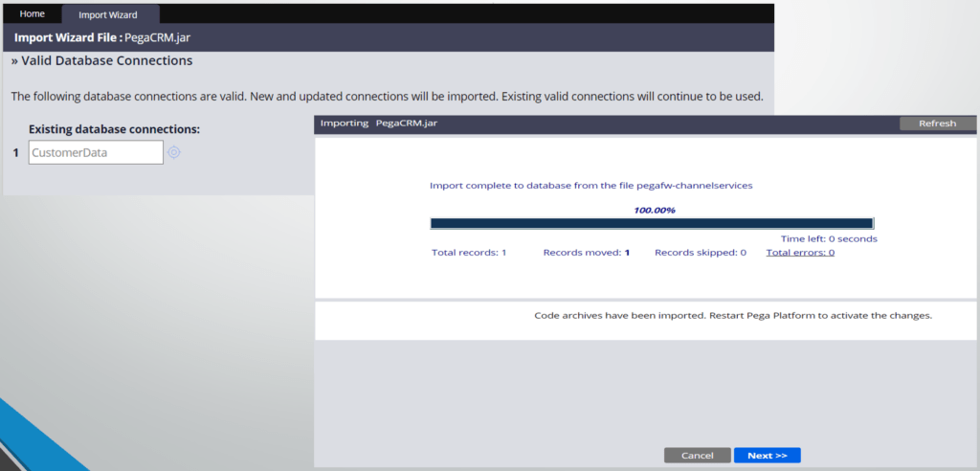Viewport: 980px width, 471px height.
Task: Click the CustomerData database connection field
Action: (x=96, y=152)
